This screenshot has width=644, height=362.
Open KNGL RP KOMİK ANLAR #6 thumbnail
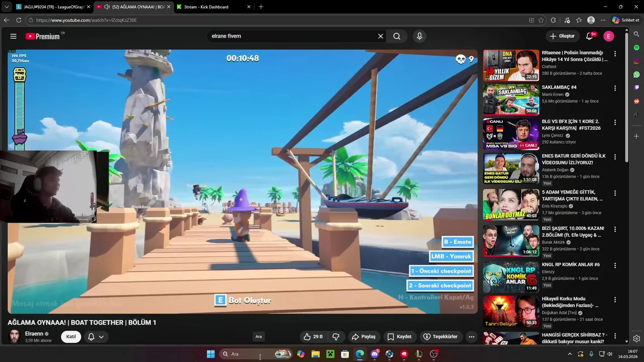coord(511,277)
